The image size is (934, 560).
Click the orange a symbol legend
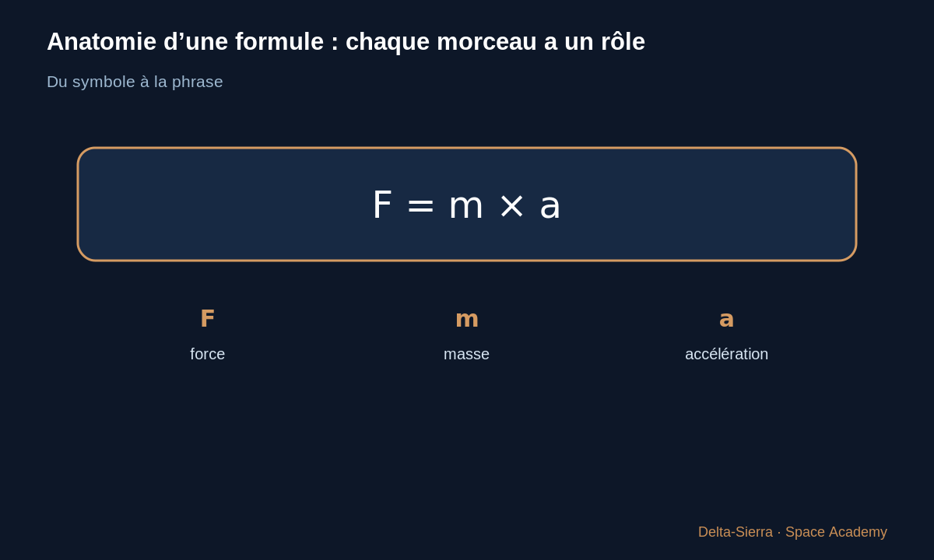[726, 319]
